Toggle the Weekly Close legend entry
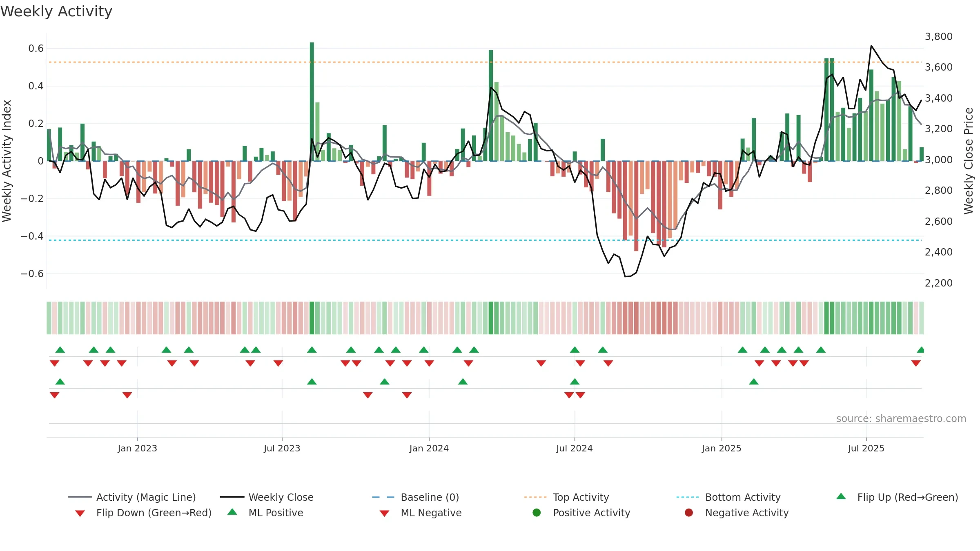 click(x=267, y=497)
